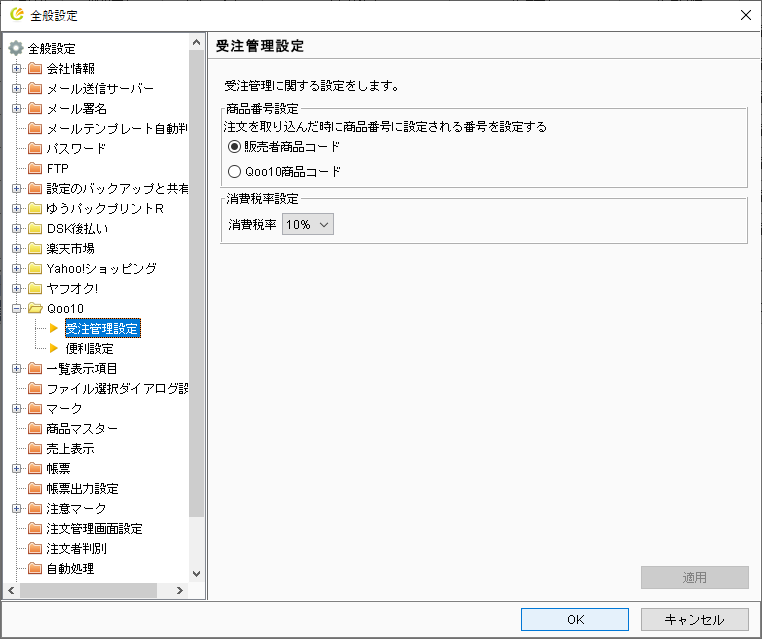Click the メール送信サーバー folder icon
Viewport: 762px width, 639px height.
click(35, 88)
